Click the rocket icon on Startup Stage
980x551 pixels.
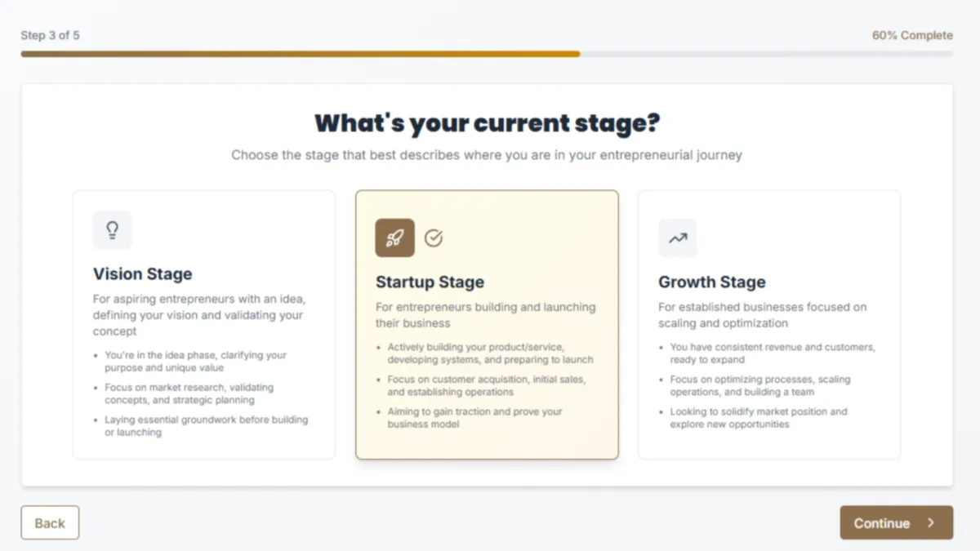394,238
